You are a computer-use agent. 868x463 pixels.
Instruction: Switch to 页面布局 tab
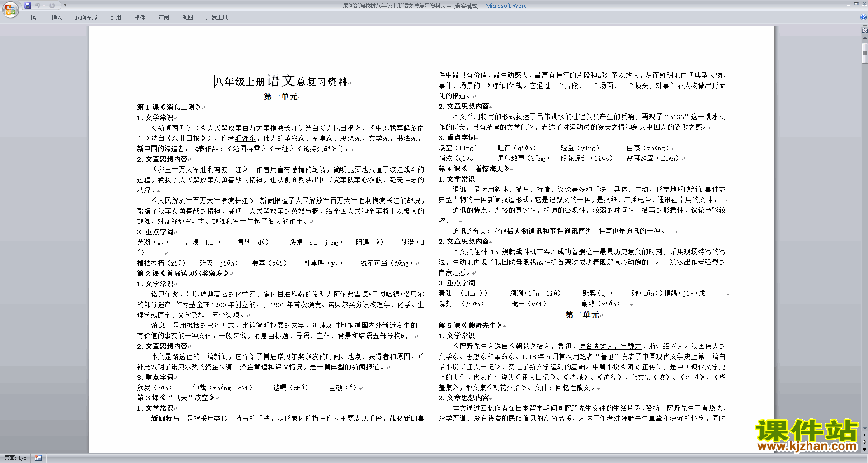[x=86, y=18]
